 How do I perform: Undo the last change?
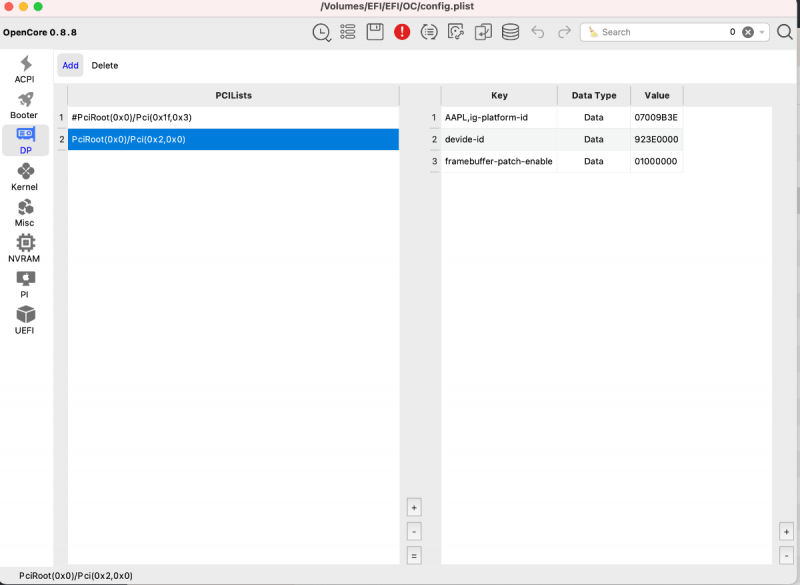coord(537,32)
